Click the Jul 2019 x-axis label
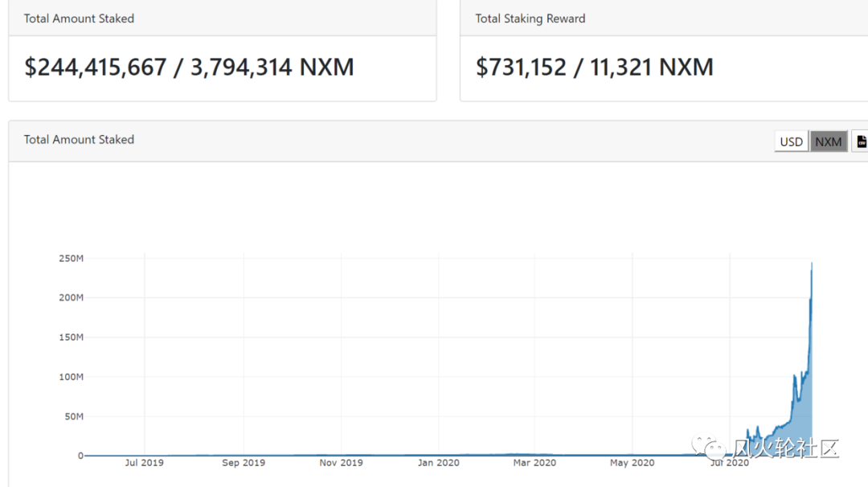Image resolution: width=868 pixels, height=487 pixels. coord(145,463)
